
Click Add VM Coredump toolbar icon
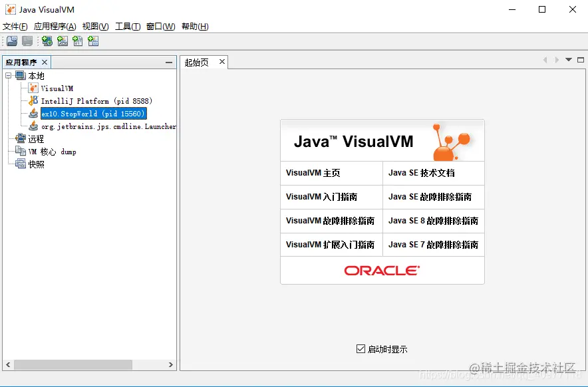coord(78,41)
